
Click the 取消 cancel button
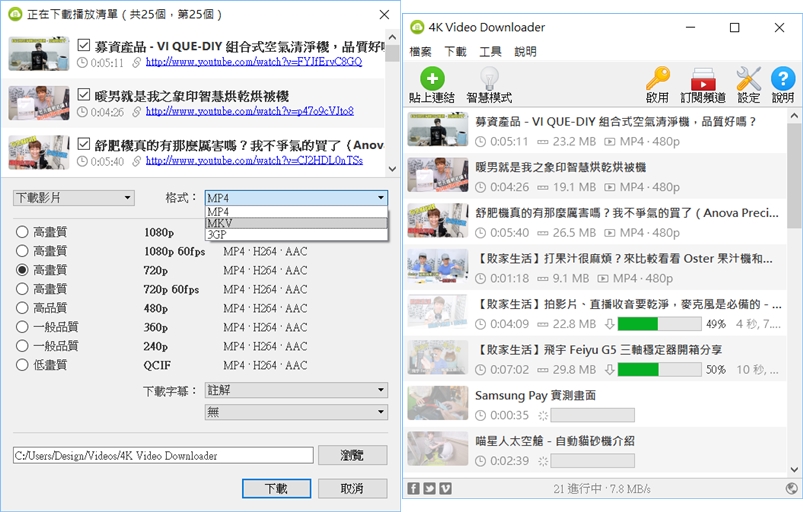pyautogui.click(x=352, y=488)
